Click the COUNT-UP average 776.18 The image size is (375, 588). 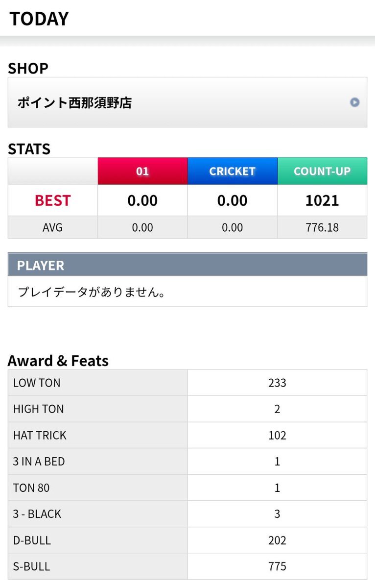[322, 227]
